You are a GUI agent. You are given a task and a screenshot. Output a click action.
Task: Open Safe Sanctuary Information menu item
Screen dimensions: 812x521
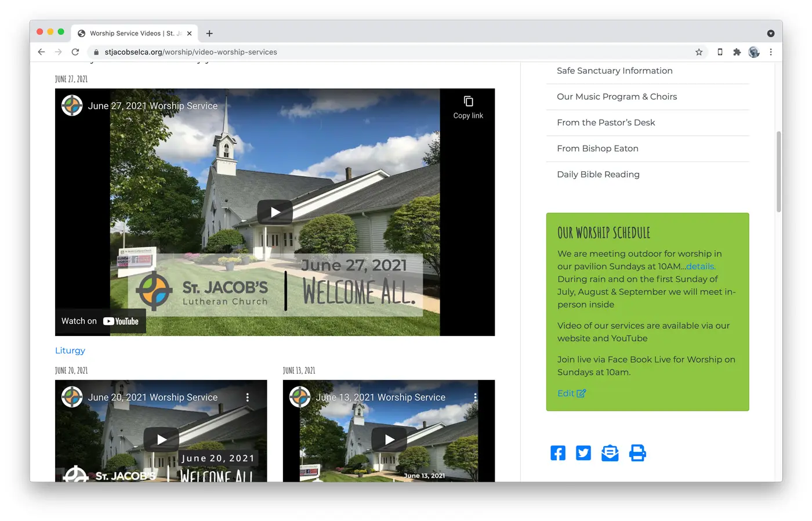[615, 71]
